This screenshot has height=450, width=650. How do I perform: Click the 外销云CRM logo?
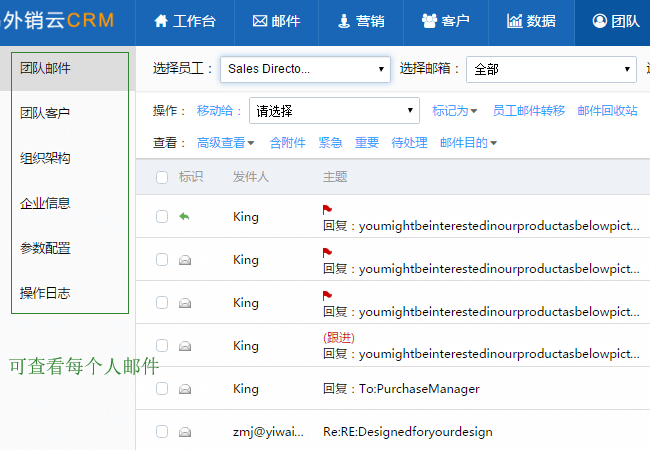coord(58,20)
